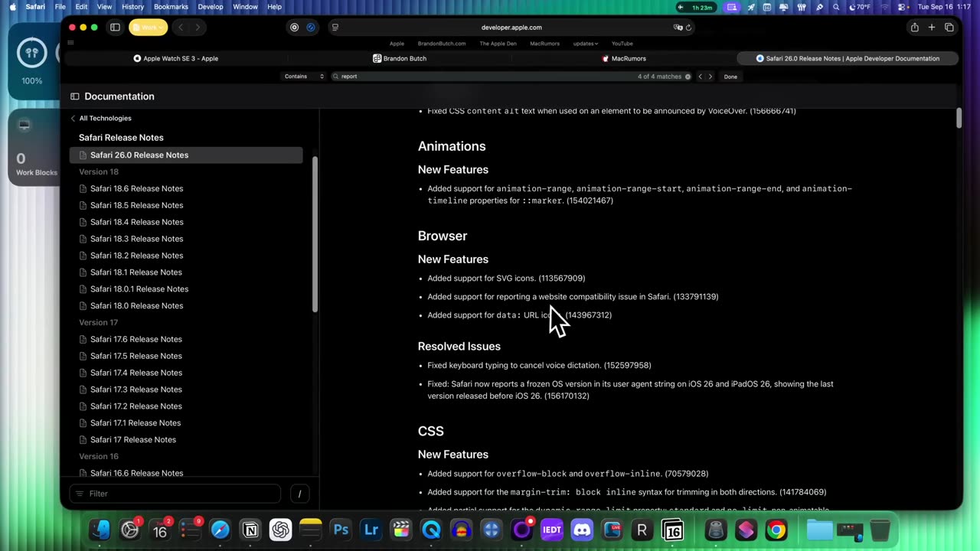Viewport: 980px width, 551px height.
Task: Open Photoshop from the Dock
Action: (x=341, y=530)
